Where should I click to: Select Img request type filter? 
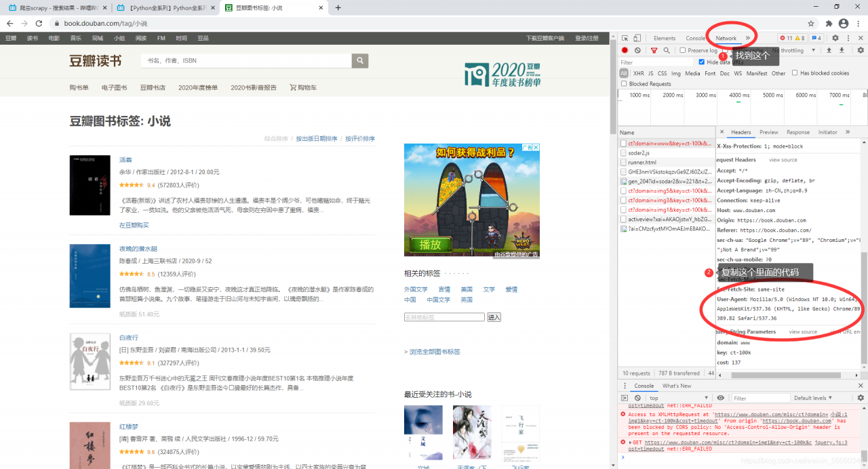click(x=676, y=73)
